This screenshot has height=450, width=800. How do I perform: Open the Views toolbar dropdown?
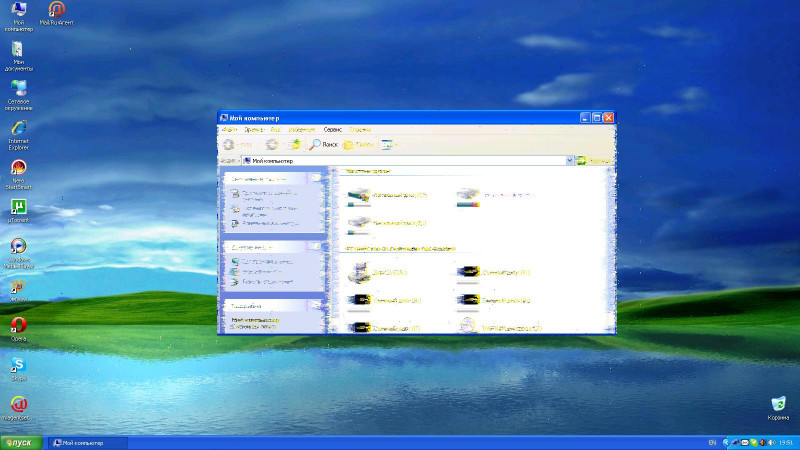389,145
